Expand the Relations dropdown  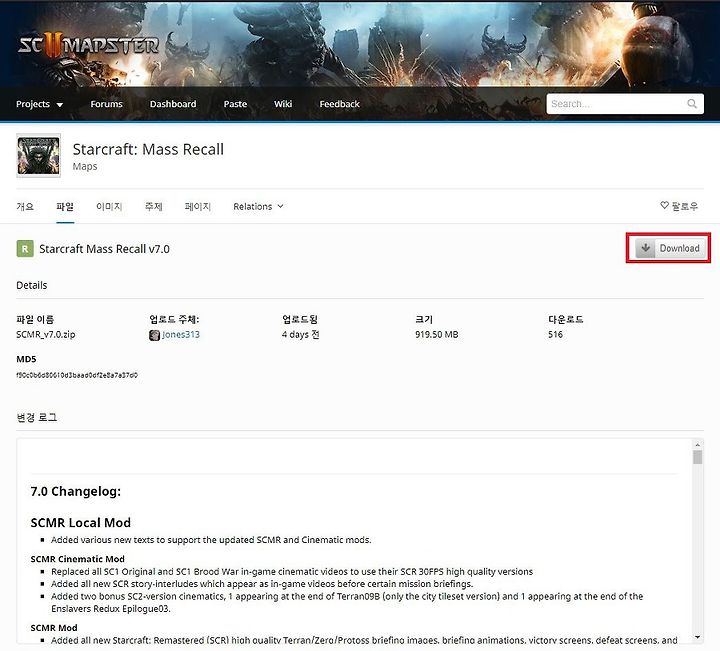(258, 207)
